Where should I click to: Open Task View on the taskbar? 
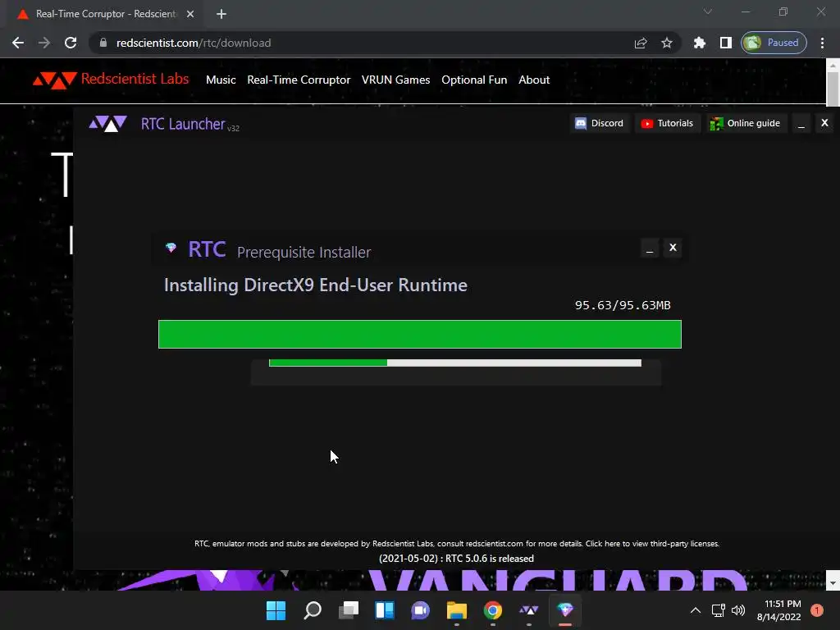pos(349,610)
